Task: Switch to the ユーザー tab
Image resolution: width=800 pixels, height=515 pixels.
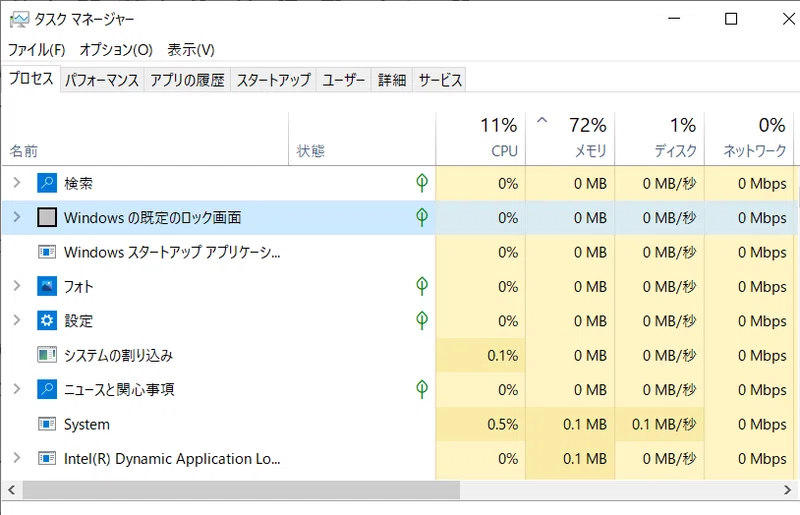Action: pos(344,80)
